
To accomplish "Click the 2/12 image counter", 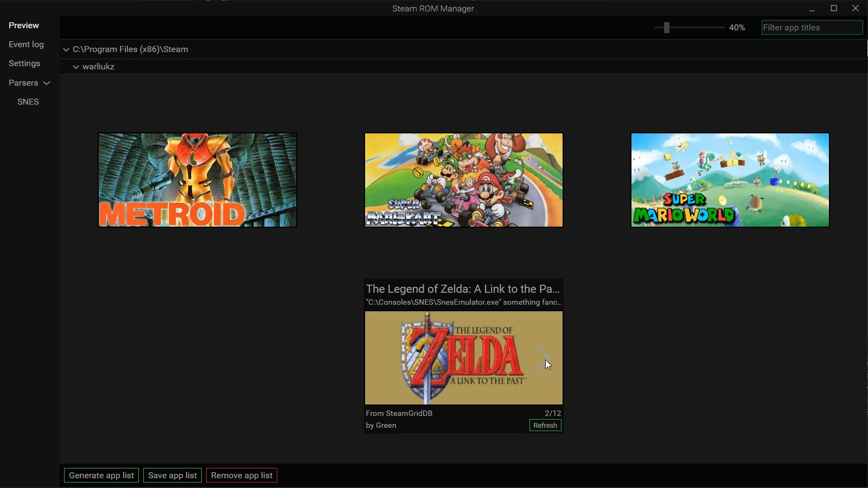I will point(553,413).
